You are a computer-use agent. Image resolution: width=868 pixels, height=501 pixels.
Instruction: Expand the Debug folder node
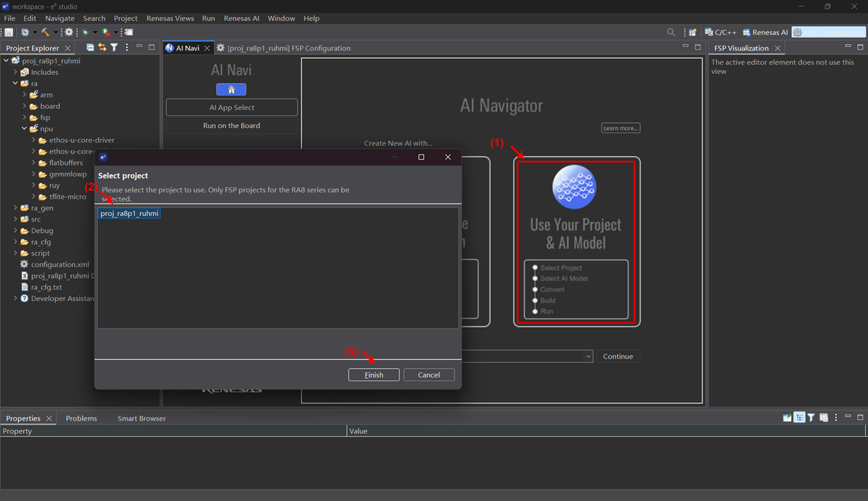pos(16,230)
